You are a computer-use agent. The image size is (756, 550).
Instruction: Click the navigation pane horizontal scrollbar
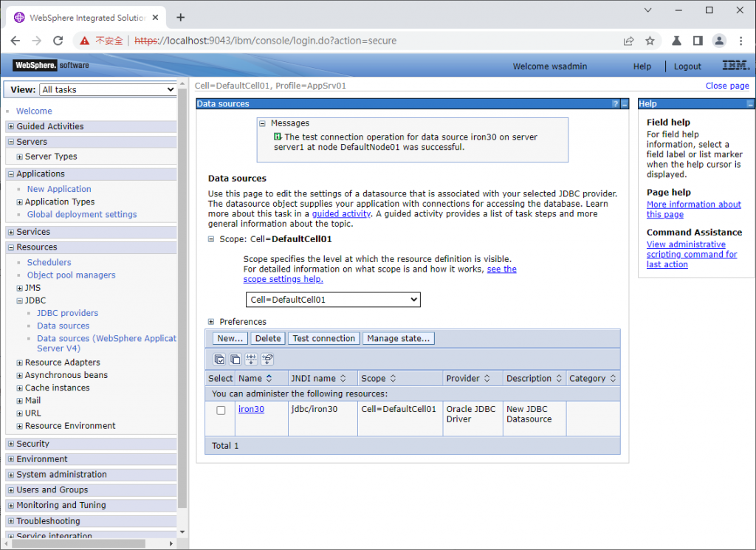(x=78, y=543)
